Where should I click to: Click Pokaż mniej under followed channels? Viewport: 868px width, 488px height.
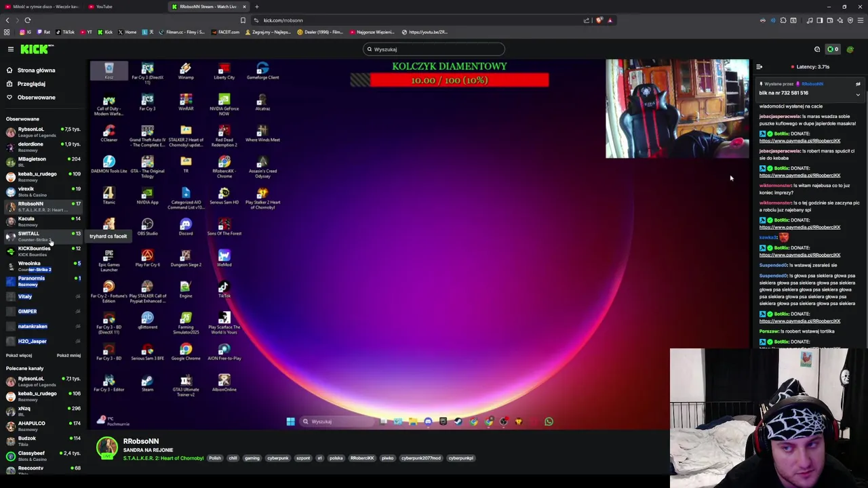[68, 355]
